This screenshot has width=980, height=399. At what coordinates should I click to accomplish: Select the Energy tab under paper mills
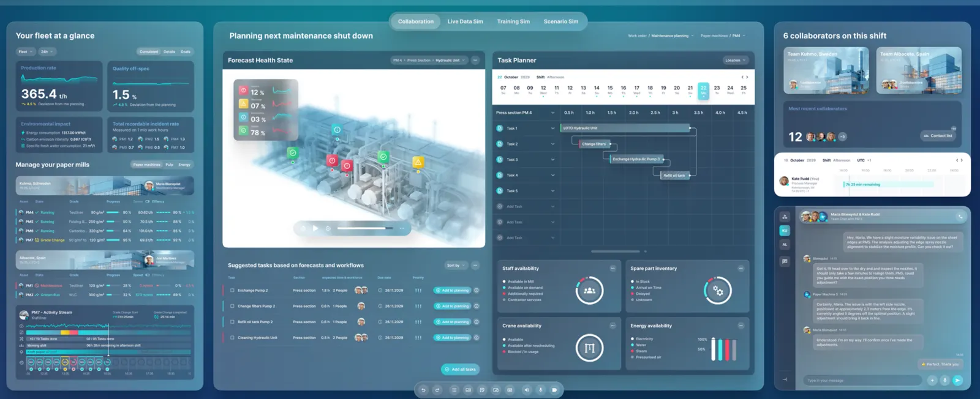point(184,165)
